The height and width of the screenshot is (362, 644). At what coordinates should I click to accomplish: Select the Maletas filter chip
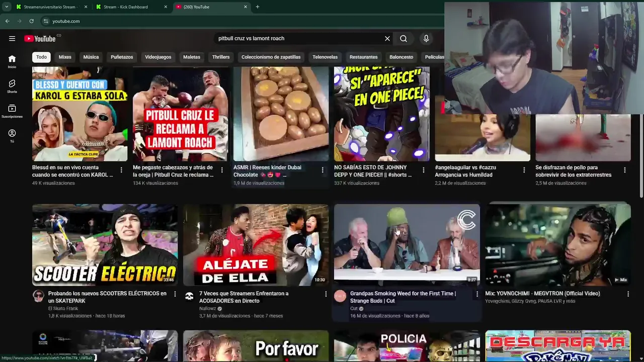pyautogui.click(x=192, y=57)
